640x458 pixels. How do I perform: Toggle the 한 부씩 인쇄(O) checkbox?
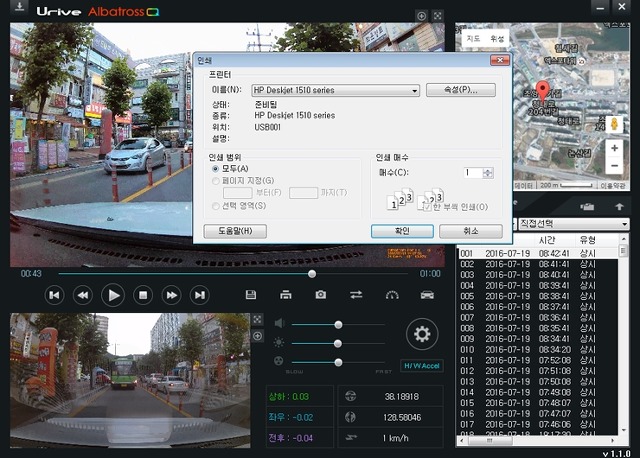coord(427,207)
